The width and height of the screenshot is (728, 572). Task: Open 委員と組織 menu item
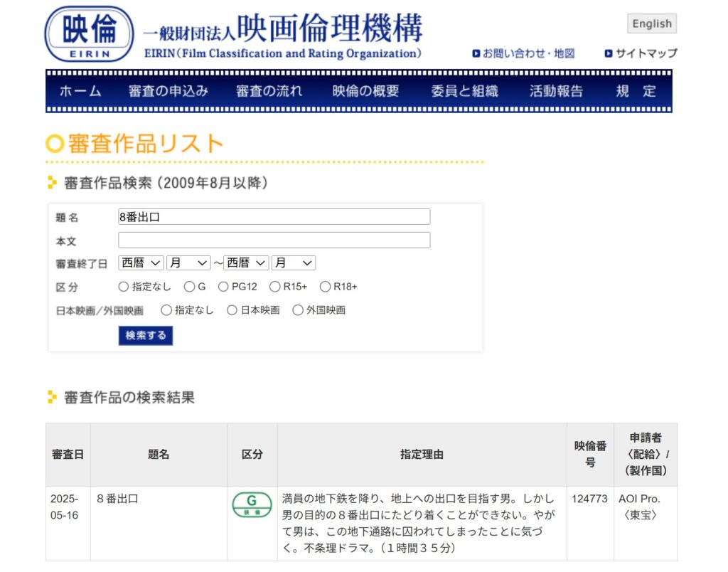coord(465,91)
